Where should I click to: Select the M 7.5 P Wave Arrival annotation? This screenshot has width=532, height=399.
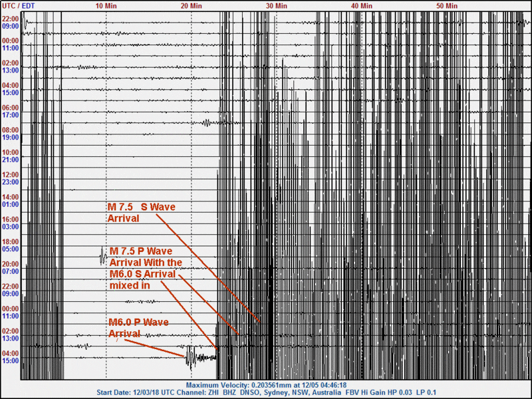141,267
